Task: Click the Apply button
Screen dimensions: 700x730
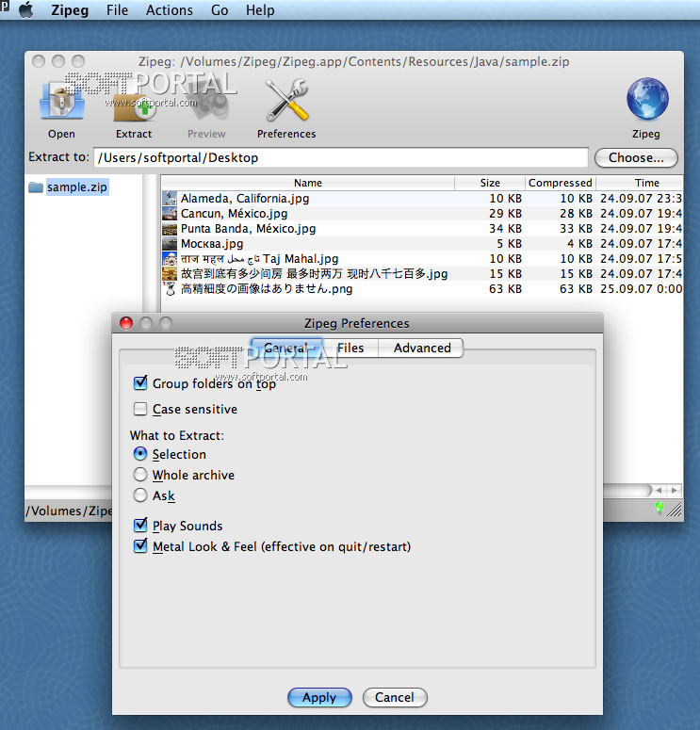Action: [319, 697]
